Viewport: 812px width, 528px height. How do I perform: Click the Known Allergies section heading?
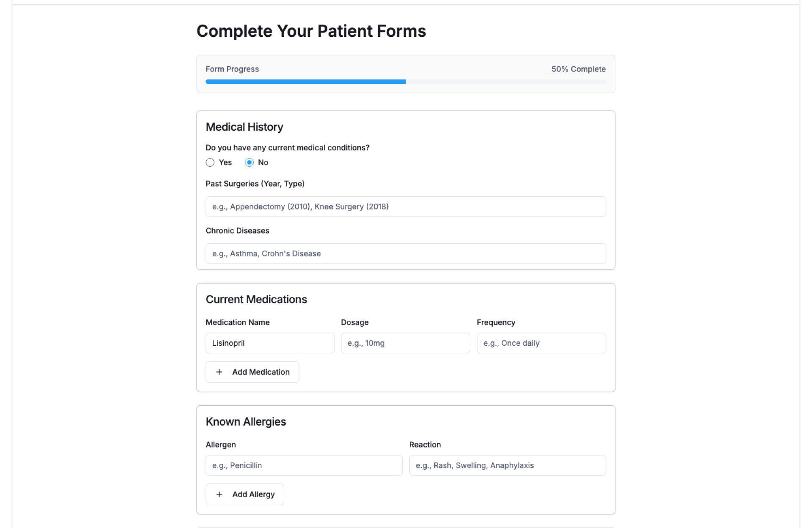(246, 422)
